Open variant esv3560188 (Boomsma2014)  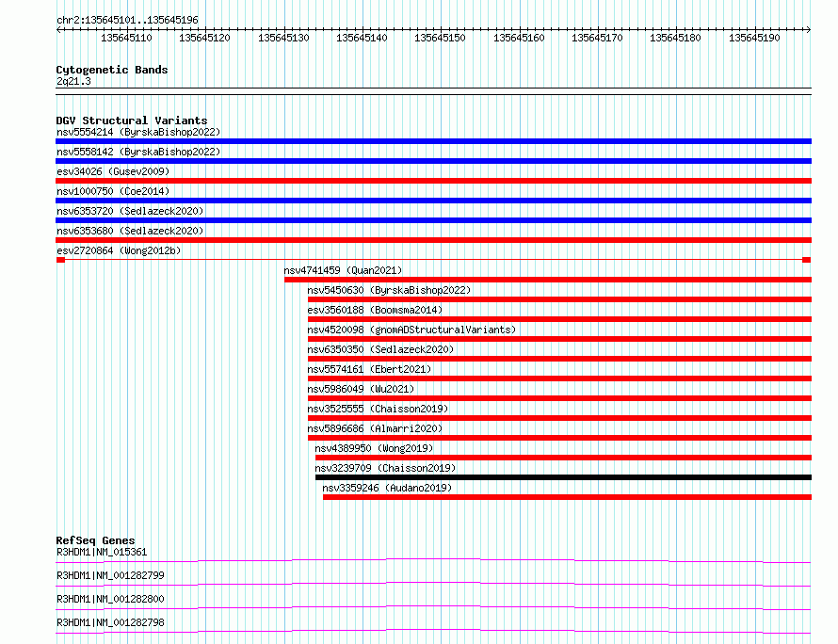point(375,310)
